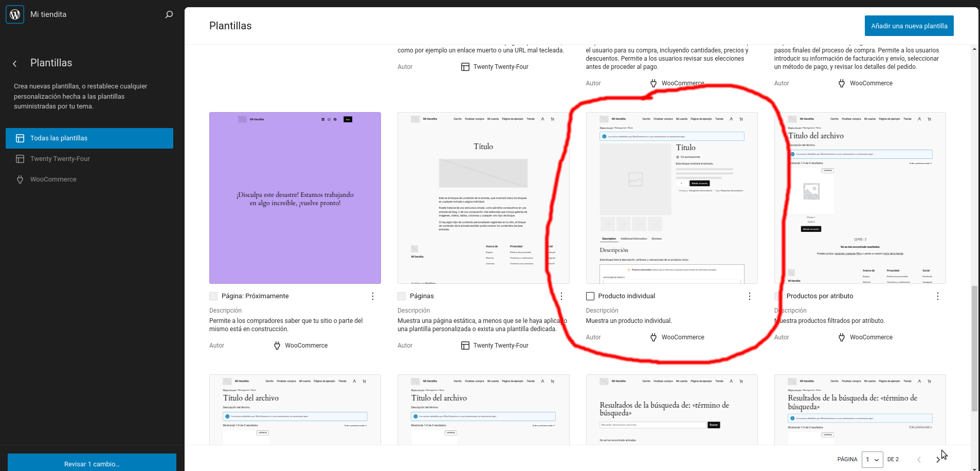The height and width of the screenshot is (471, 980).
Task: Open options menu for Productos por atributo
Action: tap(938, 296)
